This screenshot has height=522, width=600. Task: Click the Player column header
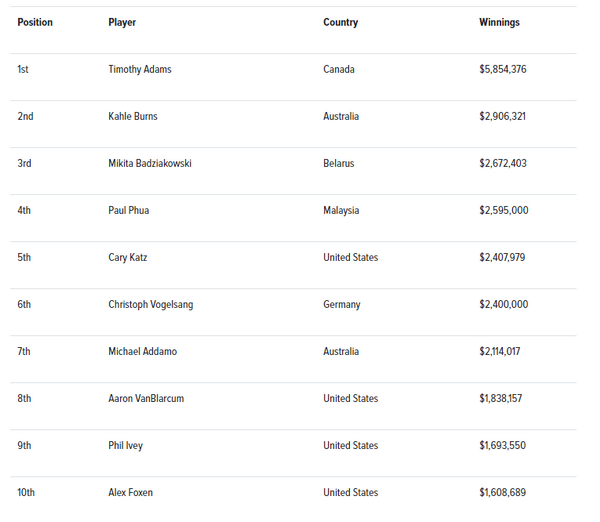(122, 22)
